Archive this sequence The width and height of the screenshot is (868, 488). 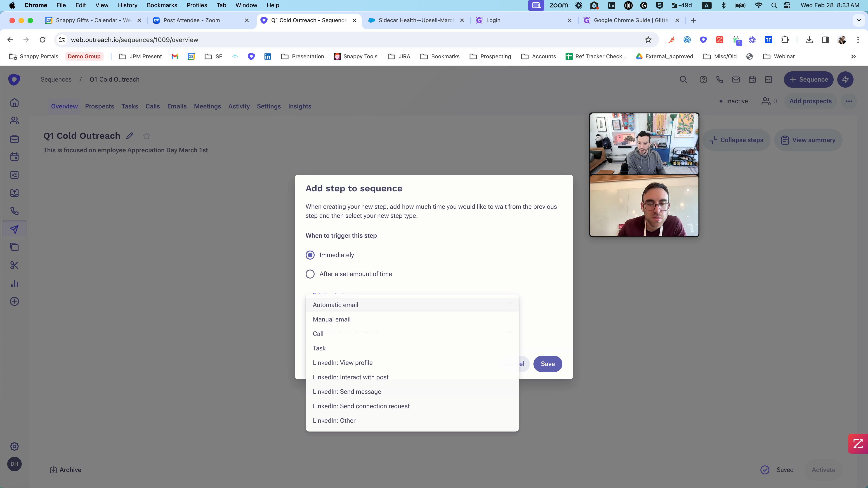[x=65, y=470]
